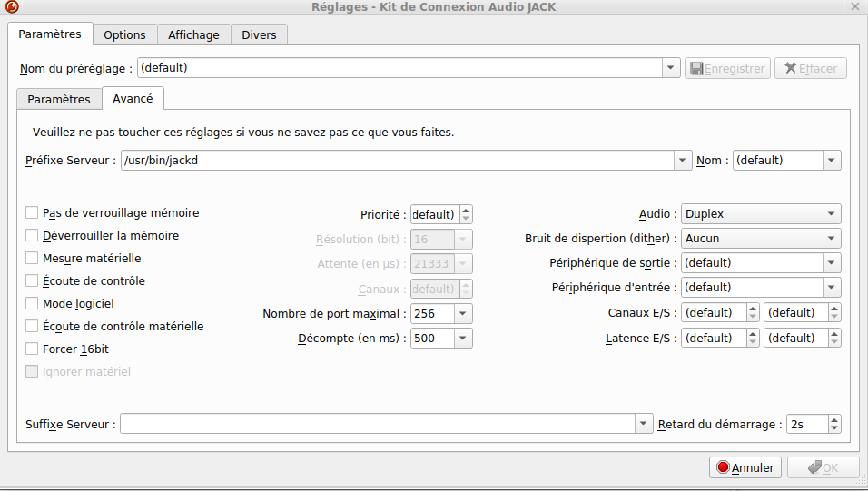
Task: Expand the Suffixe Serveur dropdown arrow
Action: tap(643, 424)
